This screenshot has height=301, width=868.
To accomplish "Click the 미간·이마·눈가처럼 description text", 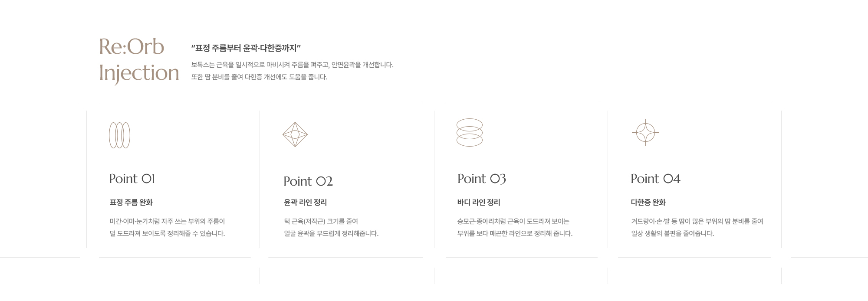I will [167, 227].
